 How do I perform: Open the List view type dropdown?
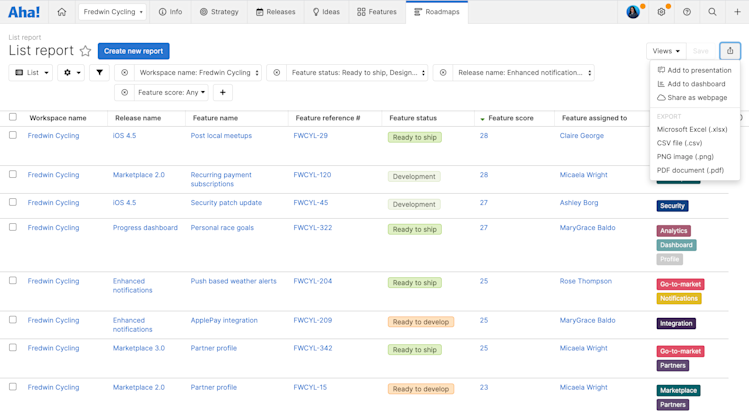[31, 73]
